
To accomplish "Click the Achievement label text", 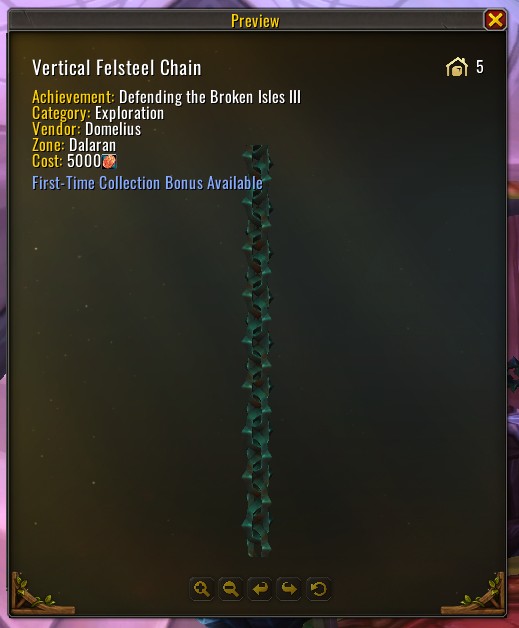I will pos(73,97).
